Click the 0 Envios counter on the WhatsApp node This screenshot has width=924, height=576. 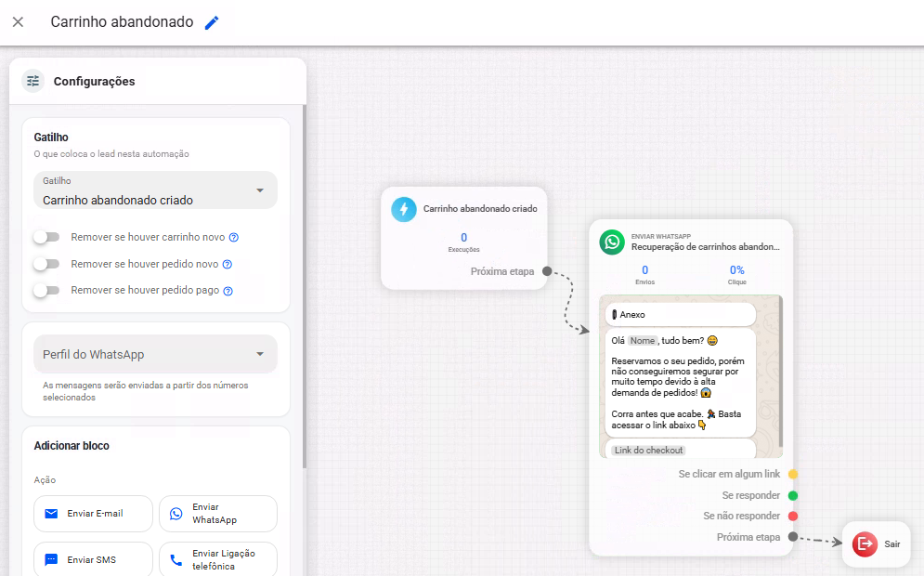644,274
